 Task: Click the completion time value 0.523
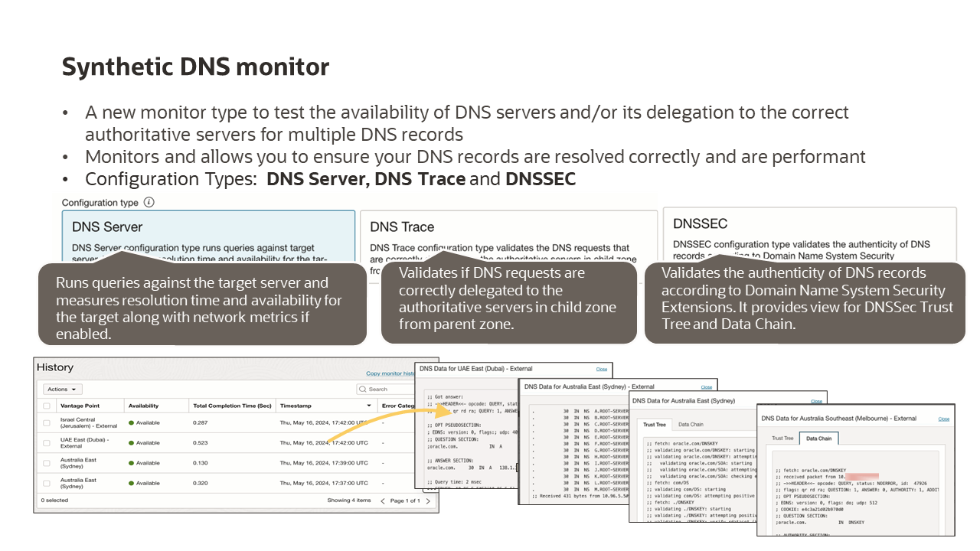[x=201, y=442]
